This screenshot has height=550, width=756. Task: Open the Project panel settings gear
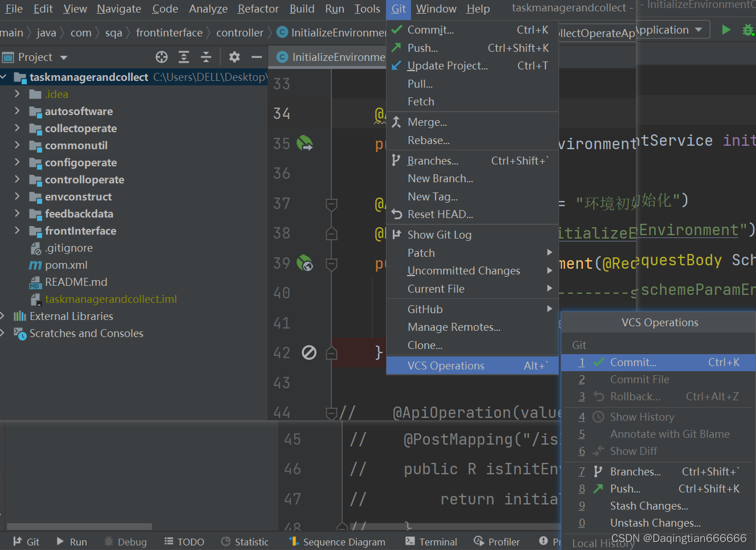coord(234,57)
